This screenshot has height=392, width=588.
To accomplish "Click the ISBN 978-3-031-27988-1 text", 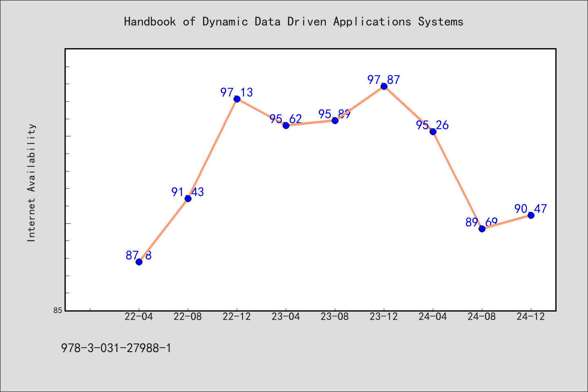I will coord(116,348).
